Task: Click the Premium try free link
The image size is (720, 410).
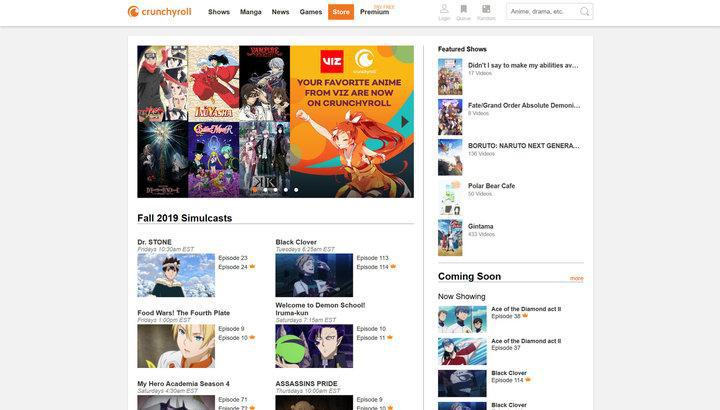Action: [x=375, y=12]
